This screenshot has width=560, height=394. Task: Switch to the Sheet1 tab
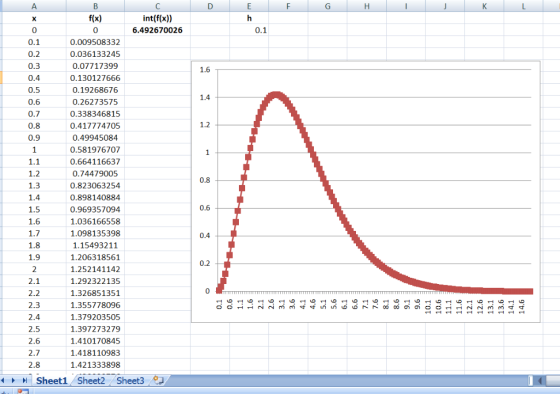(x=51, y=381)
